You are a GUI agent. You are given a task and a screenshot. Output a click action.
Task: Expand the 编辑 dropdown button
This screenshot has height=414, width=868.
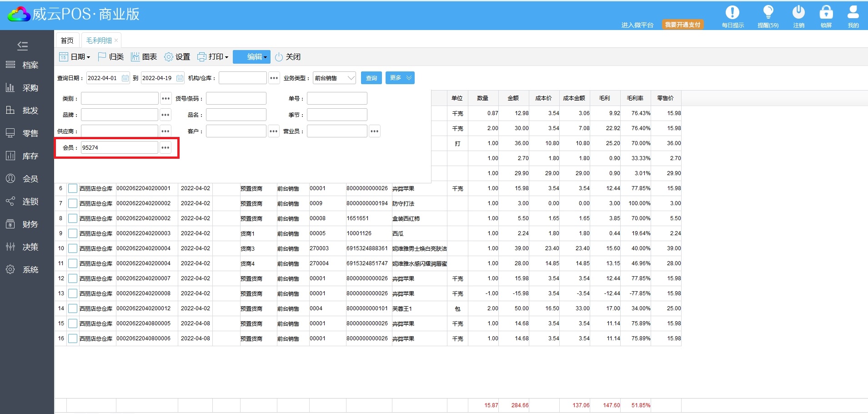(252, 57)
